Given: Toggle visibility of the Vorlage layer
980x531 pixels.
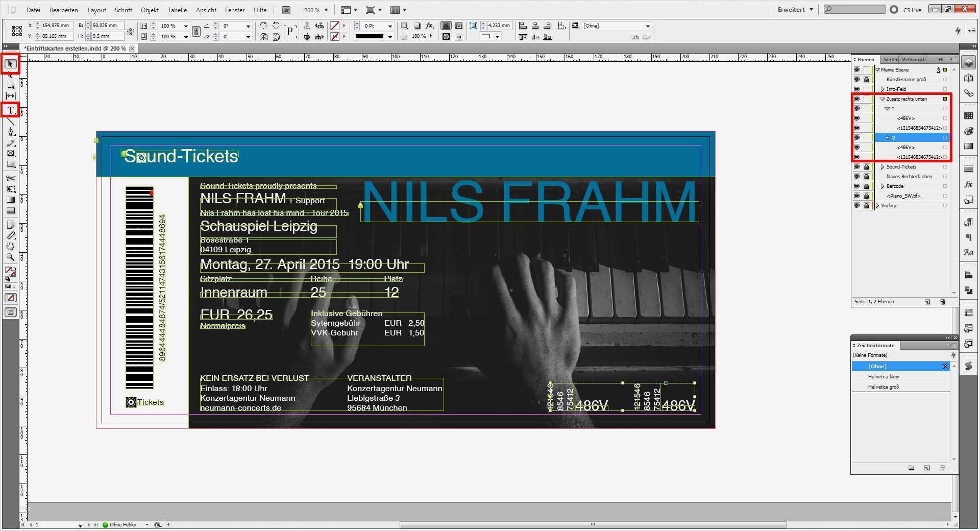Looking at the screenshot, I should click(x=857, y=206).
